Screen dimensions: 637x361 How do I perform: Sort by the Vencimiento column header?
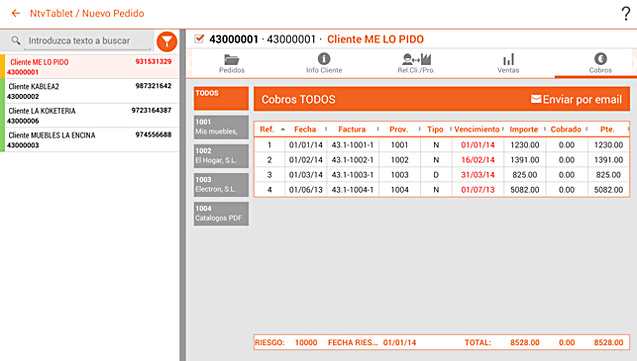point(477,129)
